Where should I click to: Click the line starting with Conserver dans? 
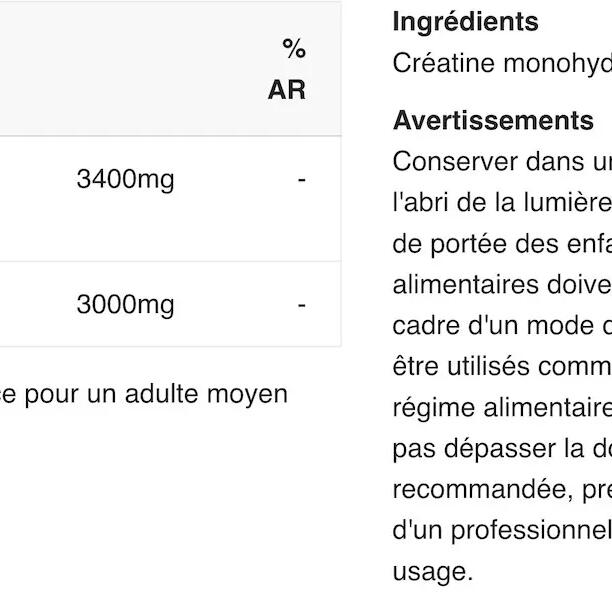point(502,161)
